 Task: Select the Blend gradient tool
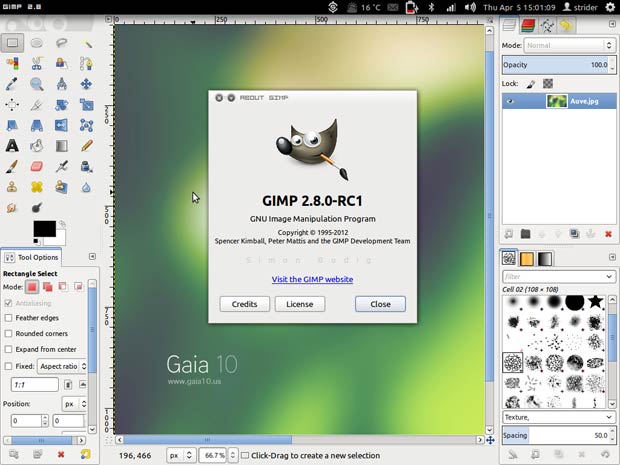coord(61,146)
